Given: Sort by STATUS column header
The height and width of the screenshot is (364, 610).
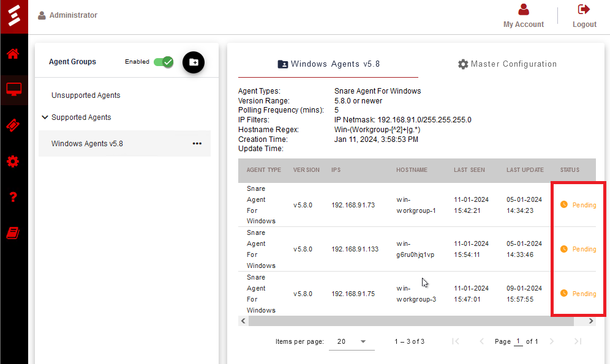Looking at the screenshot, I should click(x=570, y=170).
